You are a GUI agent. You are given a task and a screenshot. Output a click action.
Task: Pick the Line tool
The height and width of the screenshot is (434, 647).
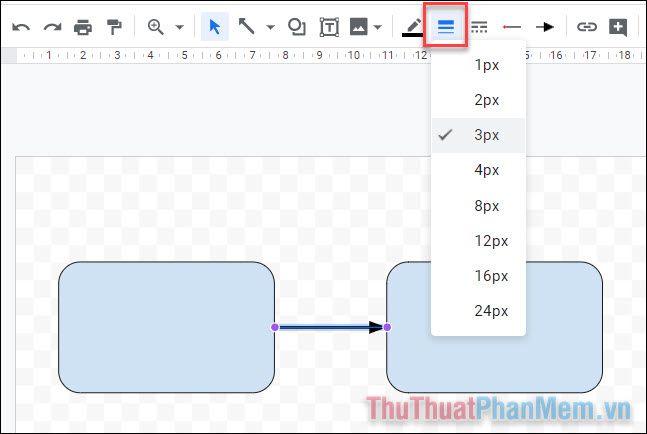click(246, 26)
